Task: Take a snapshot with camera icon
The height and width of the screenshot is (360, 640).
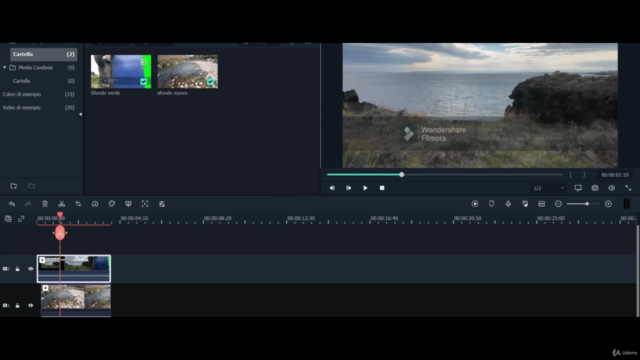Action: pyautogui.click(x=595, y=188)
